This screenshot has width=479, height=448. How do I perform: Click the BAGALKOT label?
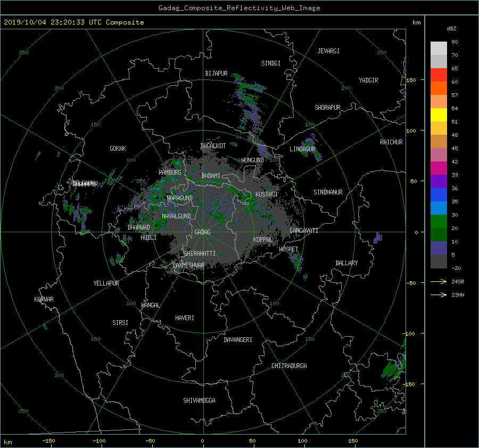pyautogui.click(x=213, y=146)
